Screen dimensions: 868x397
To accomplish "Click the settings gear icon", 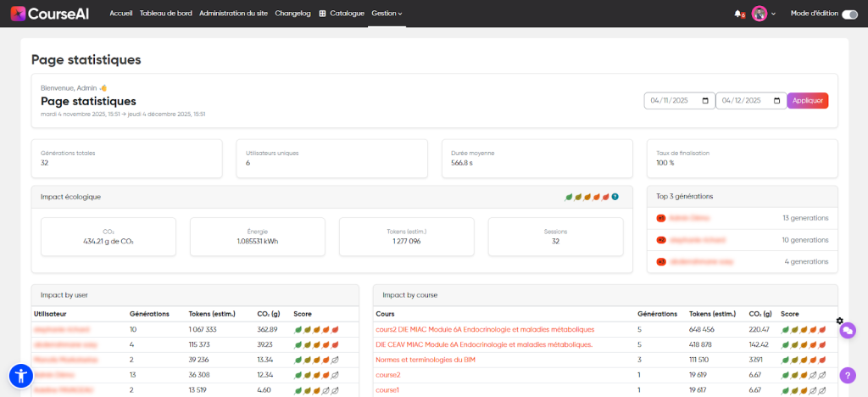I will pos(839,321).
